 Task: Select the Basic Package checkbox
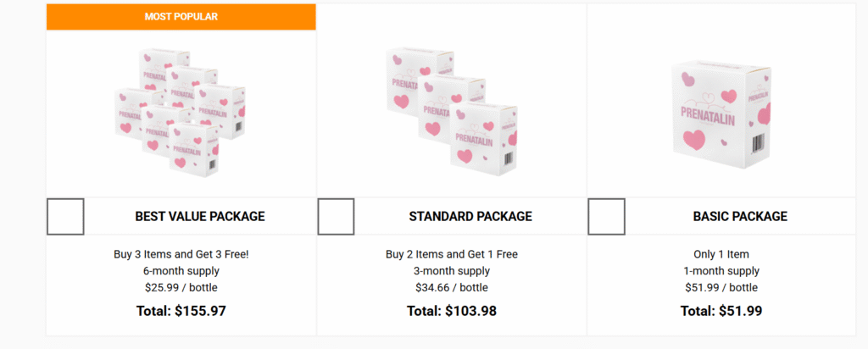point(606,217)
